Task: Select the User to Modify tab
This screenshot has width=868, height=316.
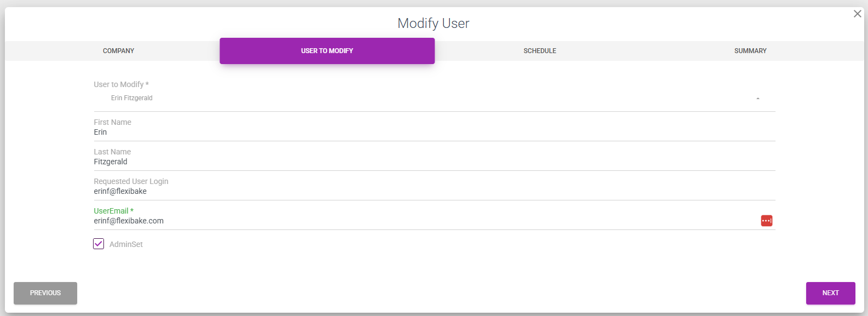Action: click(x=327, y=51)
